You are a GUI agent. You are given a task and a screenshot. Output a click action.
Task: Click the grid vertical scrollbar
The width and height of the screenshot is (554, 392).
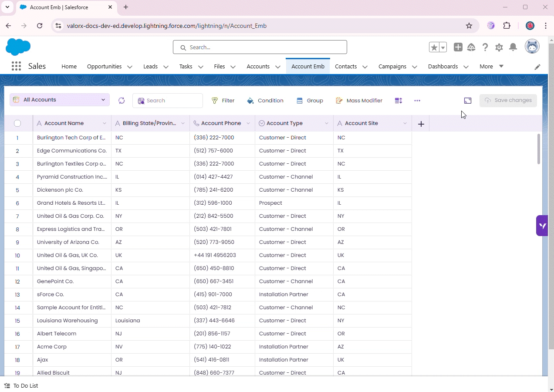tap(539, 149)
